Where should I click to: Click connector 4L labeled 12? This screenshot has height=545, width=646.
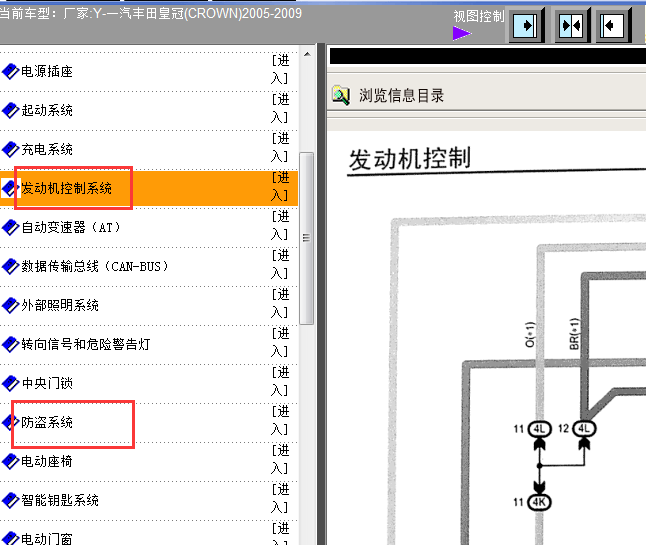tap(584, 429)
